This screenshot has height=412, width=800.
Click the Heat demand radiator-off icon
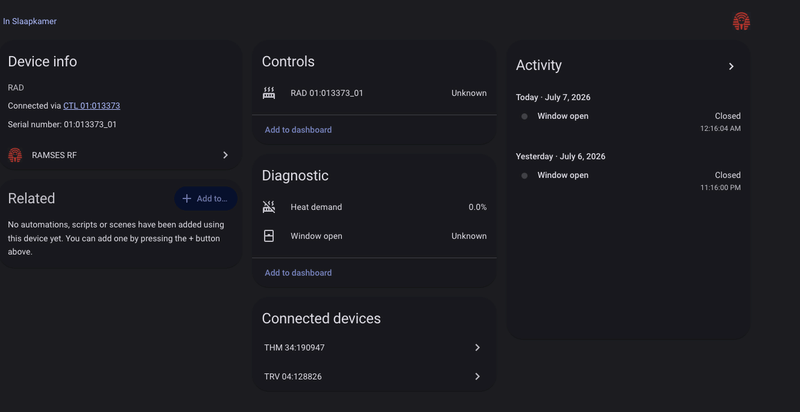pos(269,207)
